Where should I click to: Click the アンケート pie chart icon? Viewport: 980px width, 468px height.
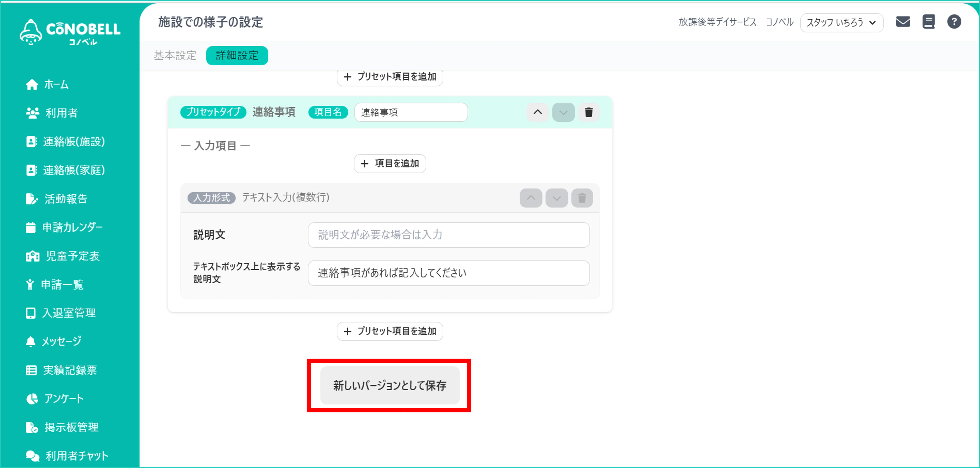coord(32,398)
